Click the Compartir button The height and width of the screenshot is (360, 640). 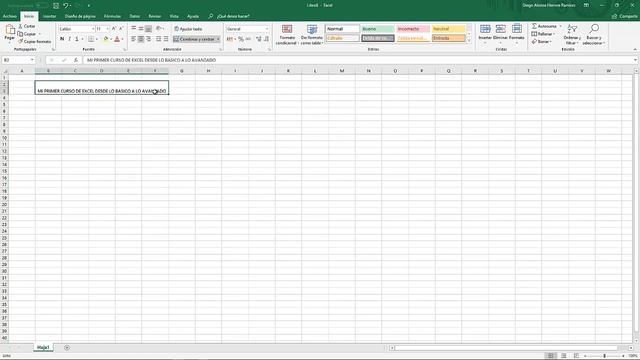coord(624,16)
